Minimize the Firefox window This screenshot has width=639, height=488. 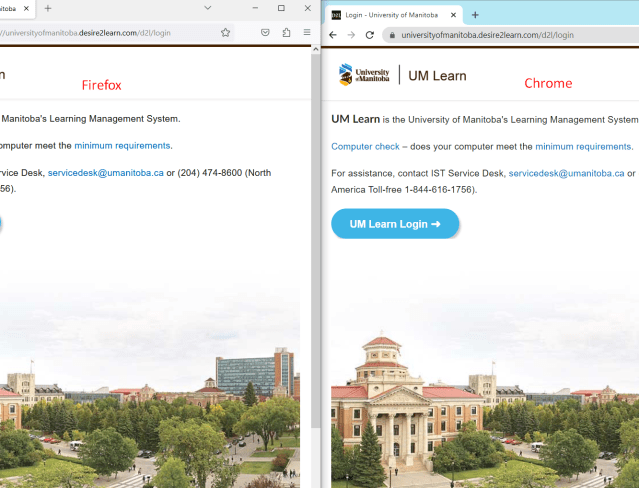(255, 8)
